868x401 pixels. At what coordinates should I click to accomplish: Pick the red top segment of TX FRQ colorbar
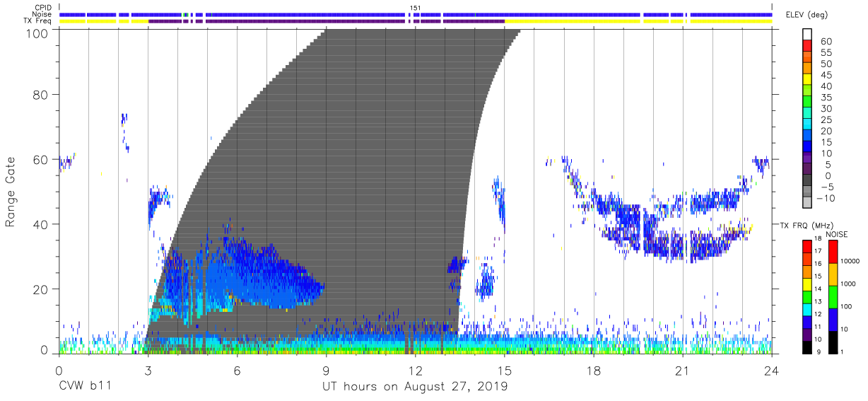click(x=807, y=246)
